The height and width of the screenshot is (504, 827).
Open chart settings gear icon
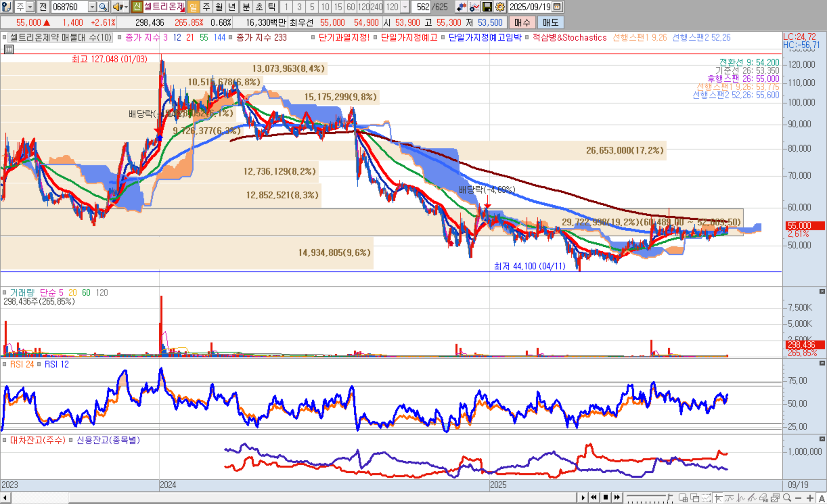[x=500, y=7]
